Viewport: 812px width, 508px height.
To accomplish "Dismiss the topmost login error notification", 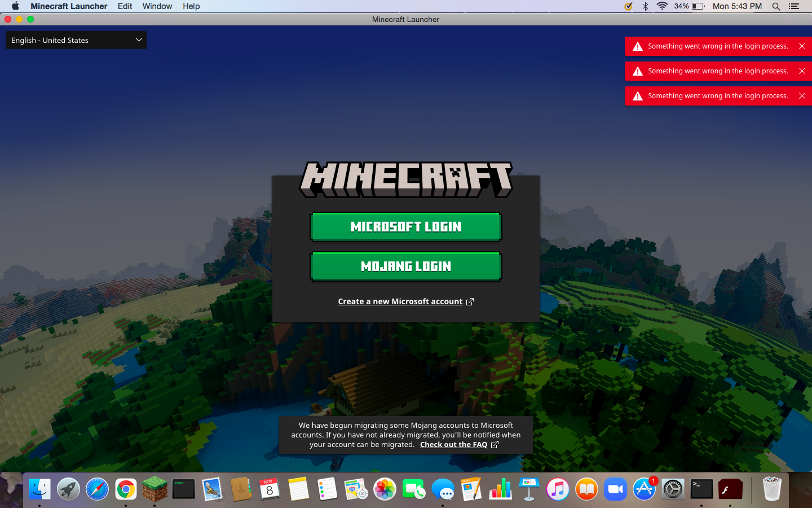I will pyautogui.click(x=802, y=46).
